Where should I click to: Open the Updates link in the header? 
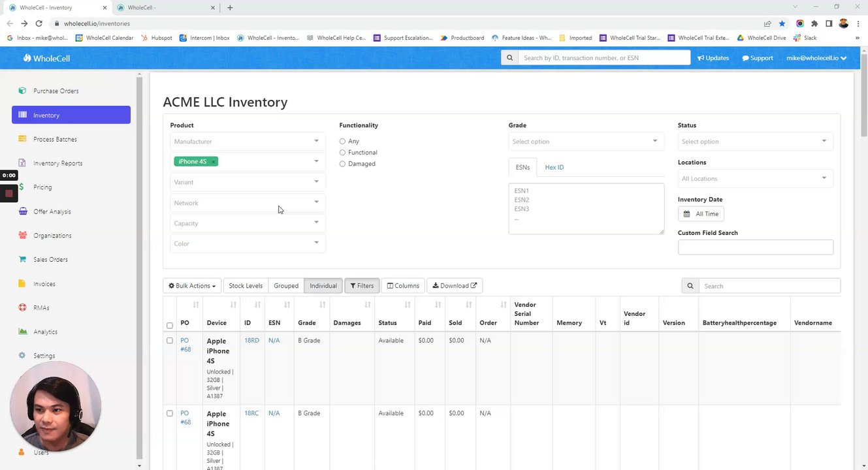(x=713, y=58)
